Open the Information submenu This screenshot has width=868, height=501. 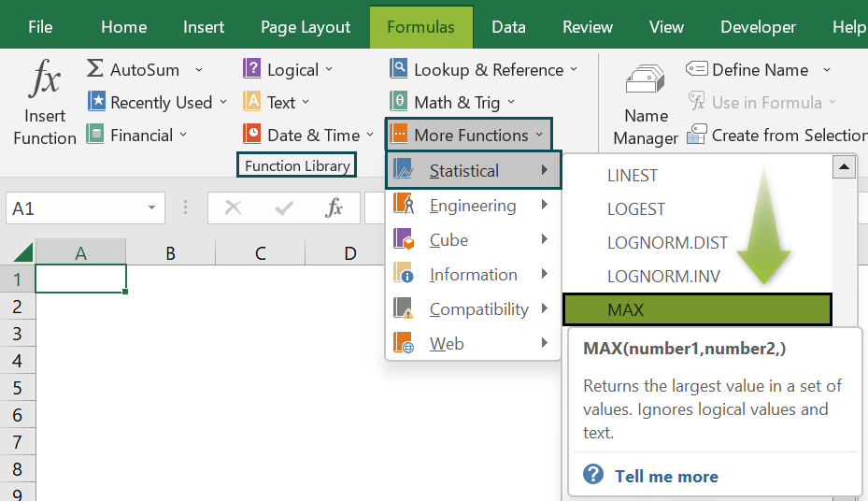click(474, 274)
